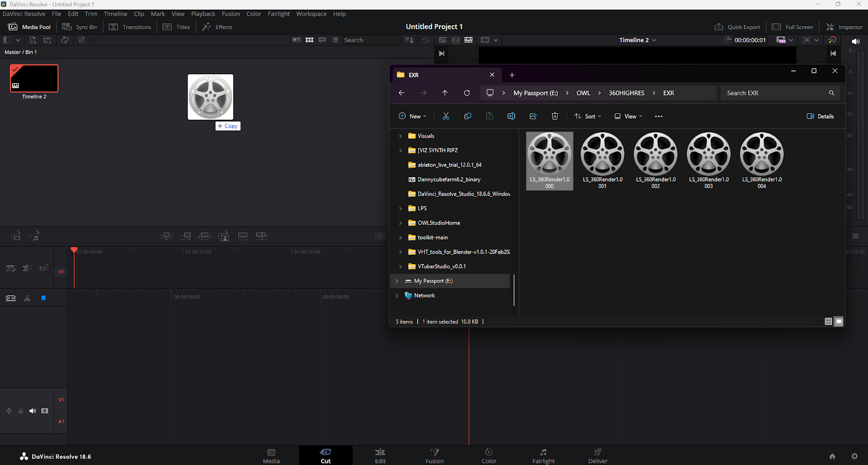Click the Place on Top edit icon

tap(242, 236)
